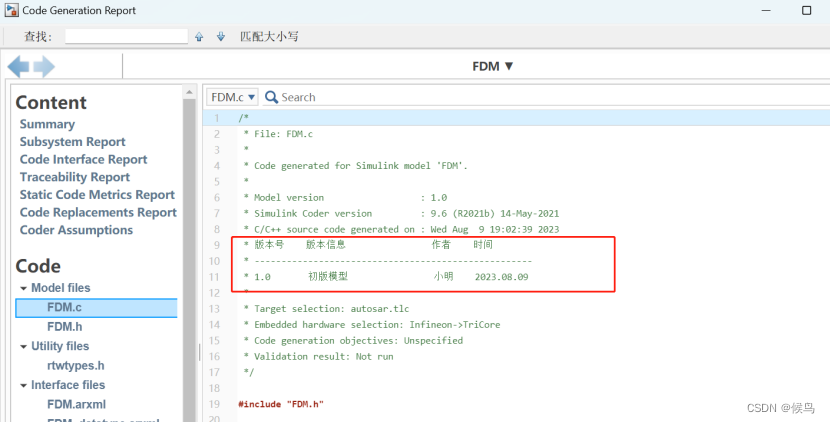Select FDM.arxml in Interface files
Image resolution: width=830 pixels, height=423 pixels.
click(76, 404)
